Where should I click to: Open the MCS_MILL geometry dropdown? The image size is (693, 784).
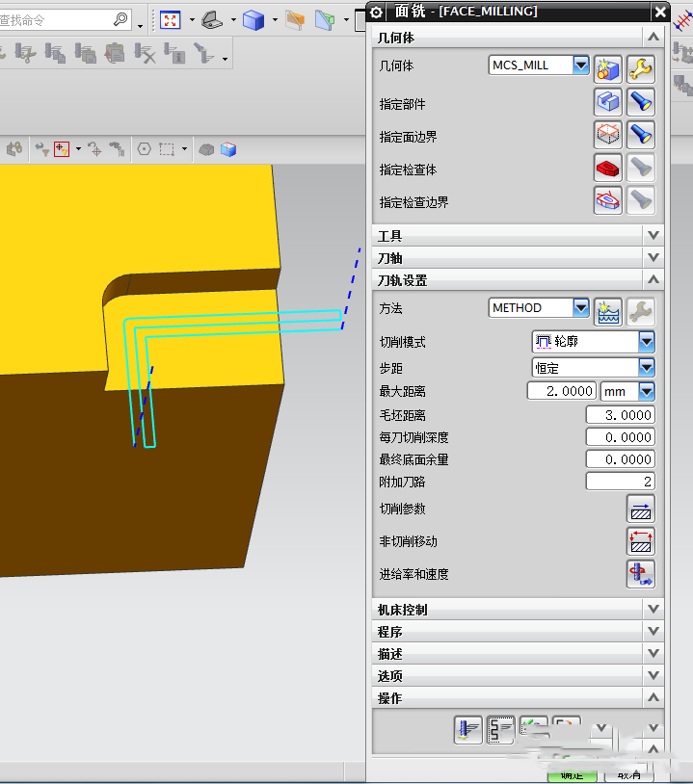tap(580, 65)
